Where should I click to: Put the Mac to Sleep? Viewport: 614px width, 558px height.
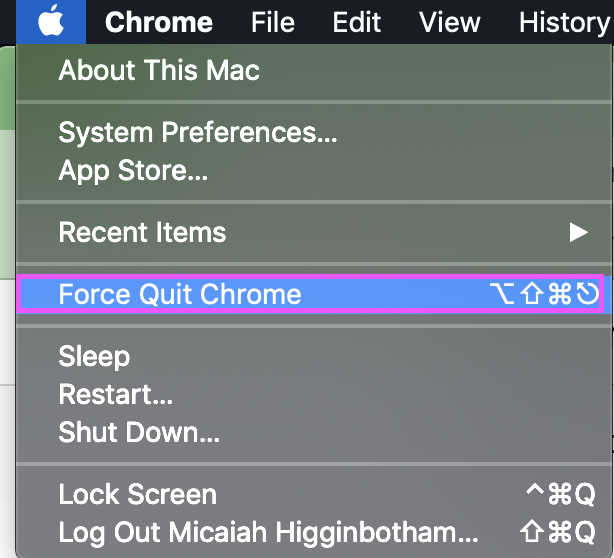click(x=94, y=356)
